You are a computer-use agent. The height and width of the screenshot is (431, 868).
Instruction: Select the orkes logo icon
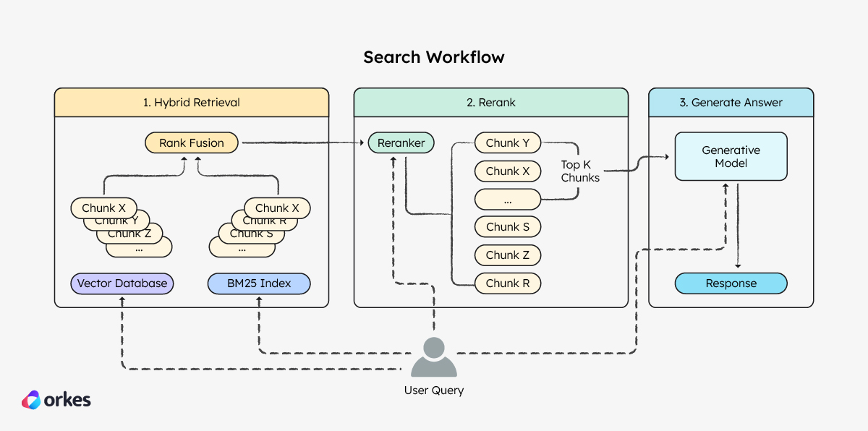click(32, 398)
